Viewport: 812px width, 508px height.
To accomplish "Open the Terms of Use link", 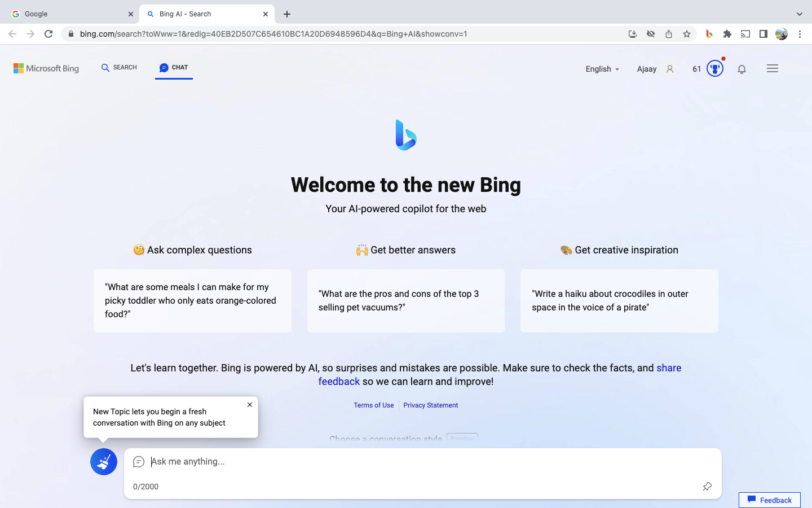I will [x=374, y=405].
